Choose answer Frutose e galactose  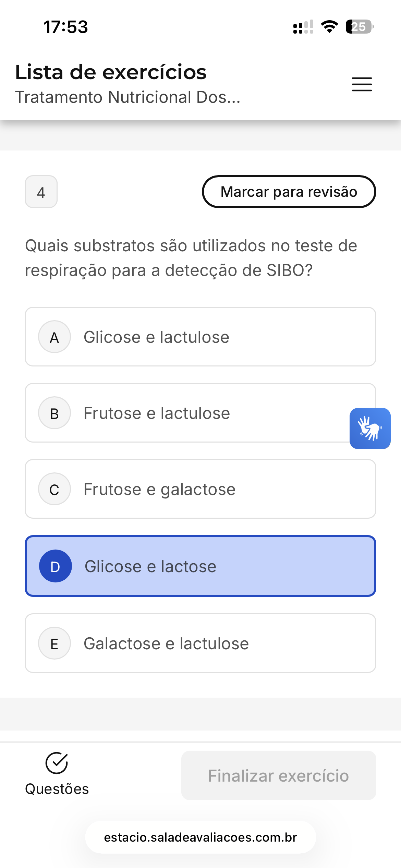[x=160, y=489]
